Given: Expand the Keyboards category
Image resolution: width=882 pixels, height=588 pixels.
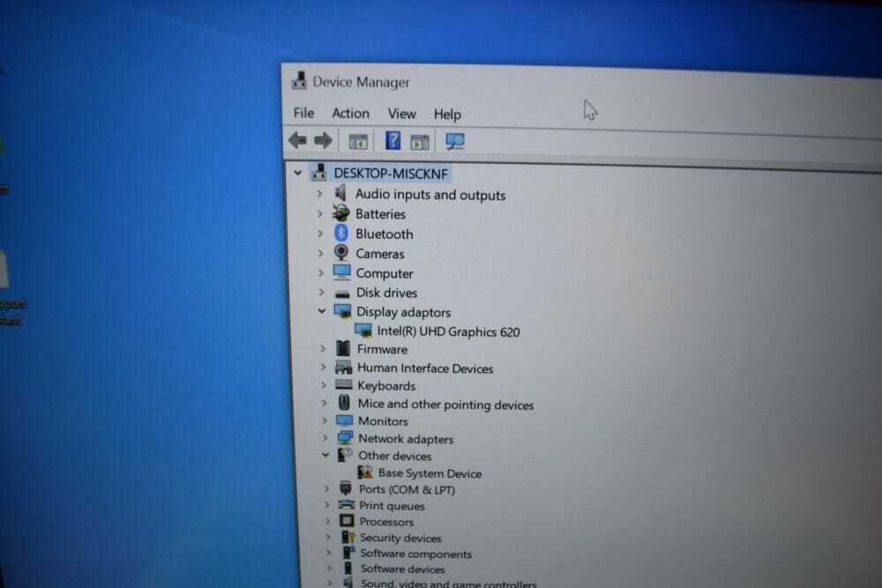Looking at the screenshot, I should point(324,385).
